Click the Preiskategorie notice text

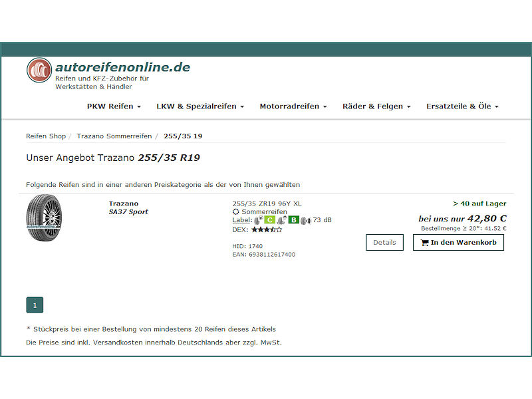click(163, 185)
